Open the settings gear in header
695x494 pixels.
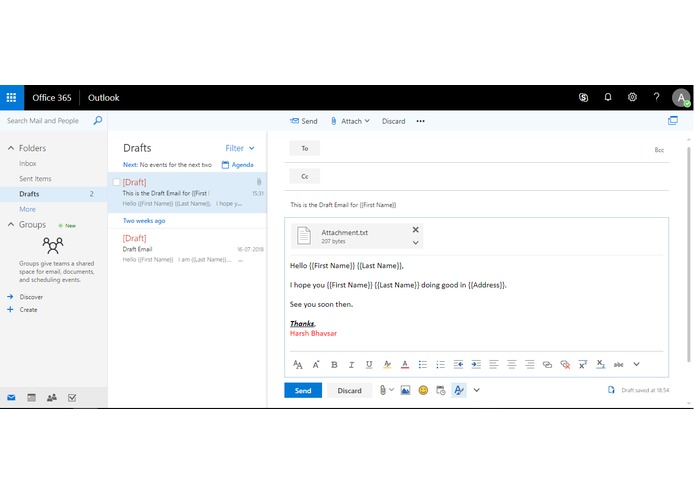tap(632, 97)
